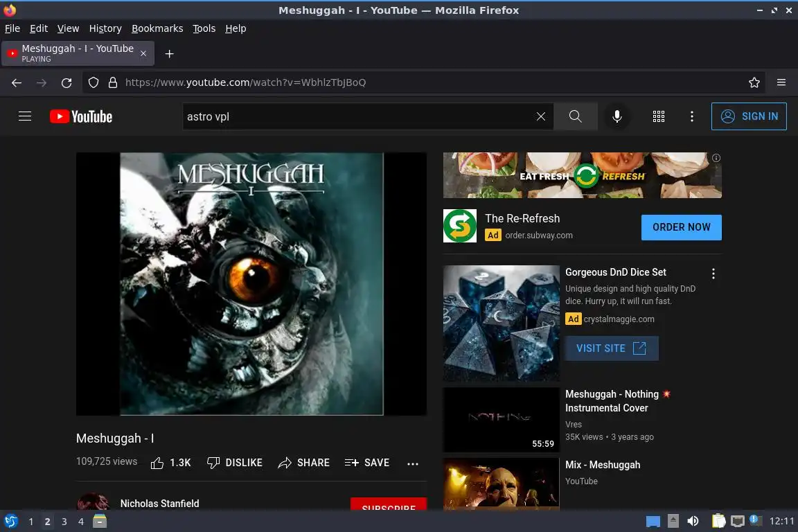798x532 pixels.
Task: Open crystalmaggie.com ad link
Action: [619, 319]
